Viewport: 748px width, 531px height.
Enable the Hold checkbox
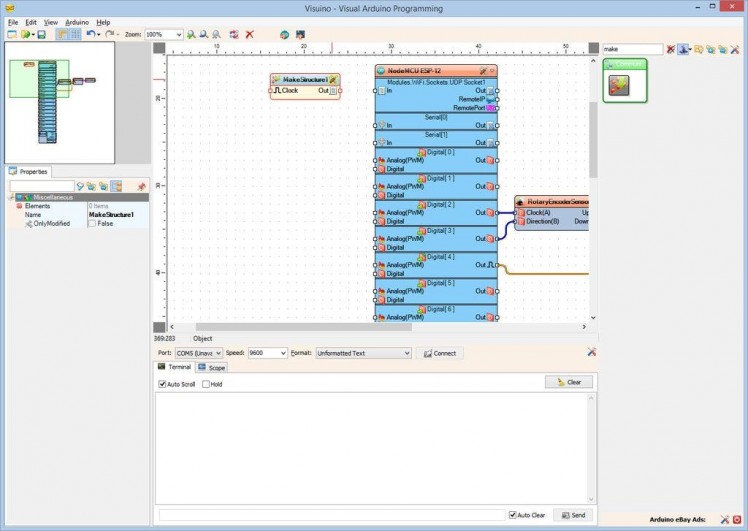click(206, 384)
